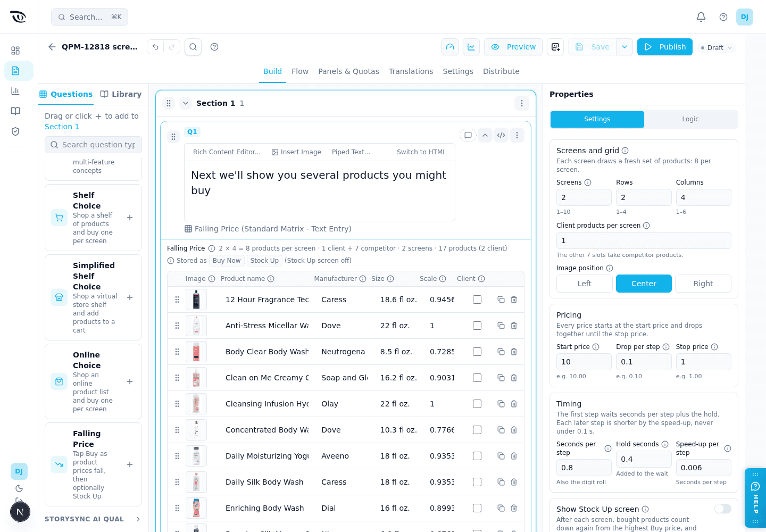Collapse Section 1 with its chevron
Viewport: 766px width, 532px height.
coord(185,103)
